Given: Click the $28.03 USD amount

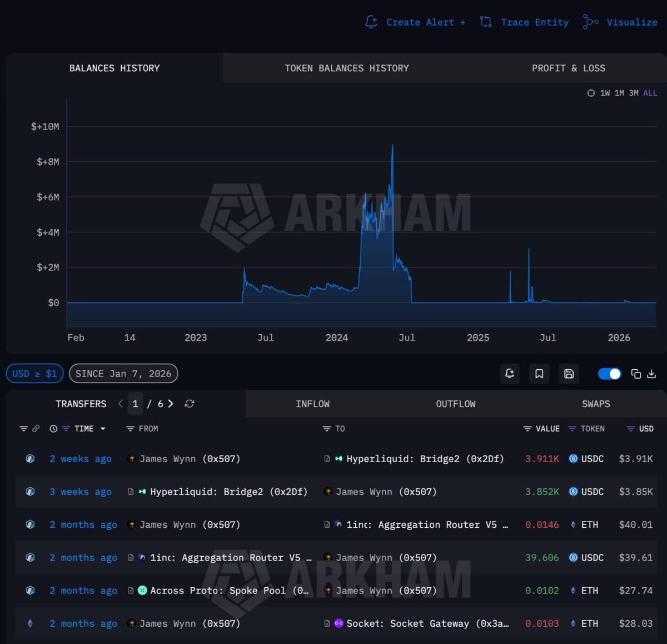Looking at the screenshot, I should 636,623.
